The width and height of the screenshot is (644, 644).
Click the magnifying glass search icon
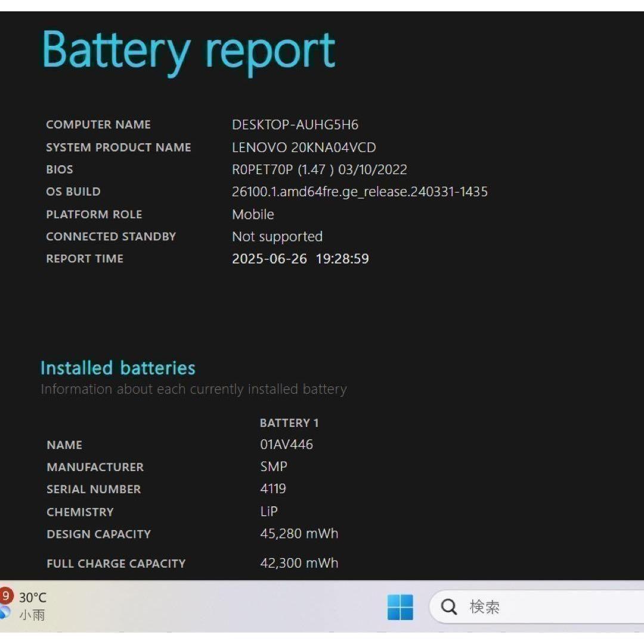[449, 607]
